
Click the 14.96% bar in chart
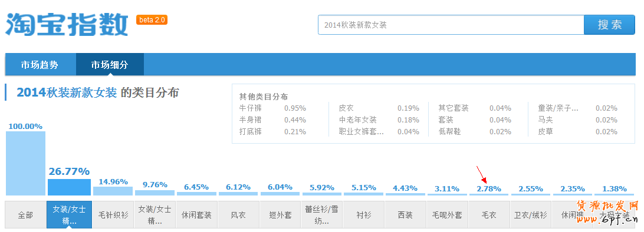(113, 191)
